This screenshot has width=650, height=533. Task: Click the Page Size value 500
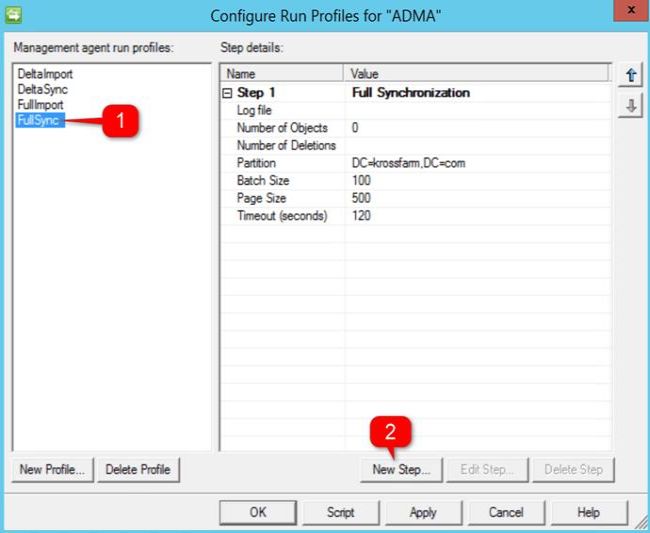361,198
